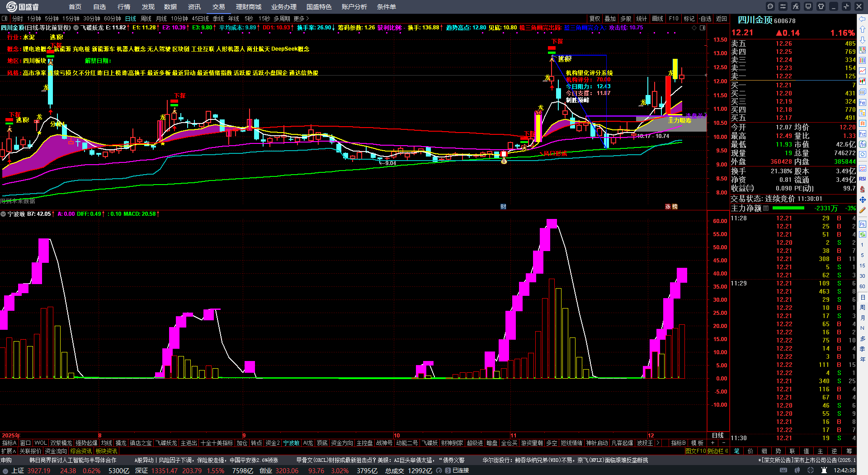Open the 指标A indicator group selector

[9, 443]
